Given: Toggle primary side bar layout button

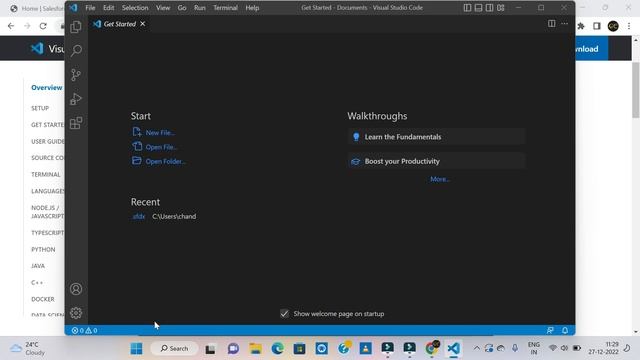Looking at the screenshot, I should 467,8.
